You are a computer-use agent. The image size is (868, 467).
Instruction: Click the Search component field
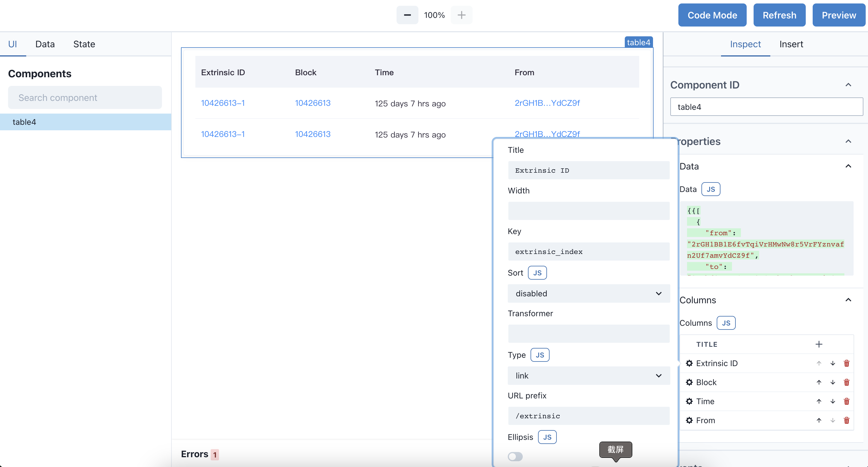(85, 97)
